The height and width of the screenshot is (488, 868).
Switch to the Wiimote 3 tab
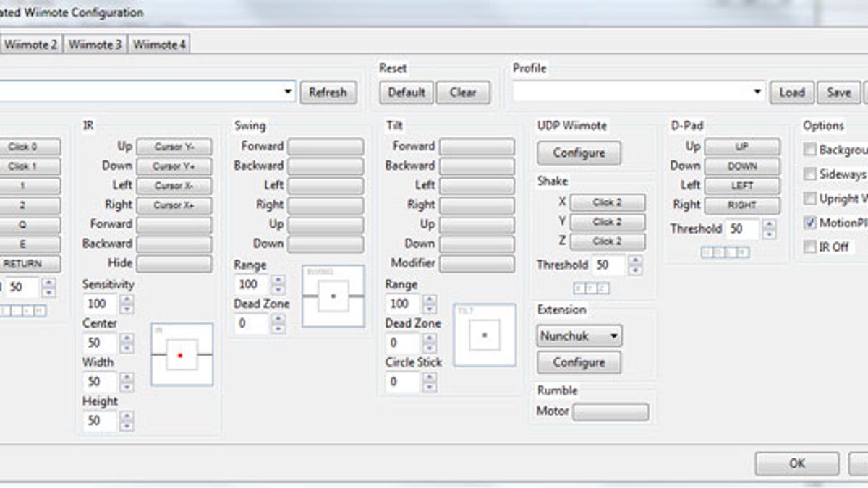[x=95, y=45]
